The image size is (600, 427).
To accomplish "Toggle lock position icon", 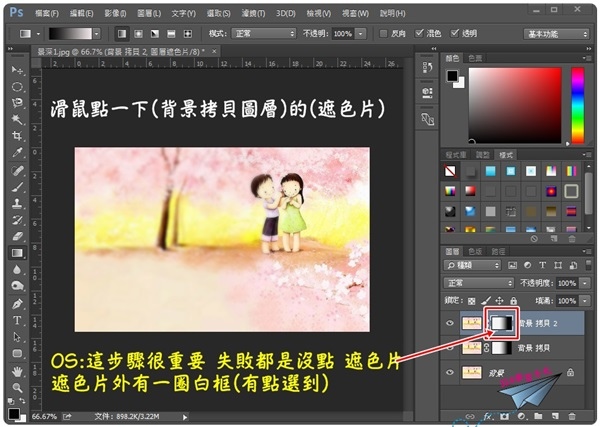I will (x=500, y=301).
